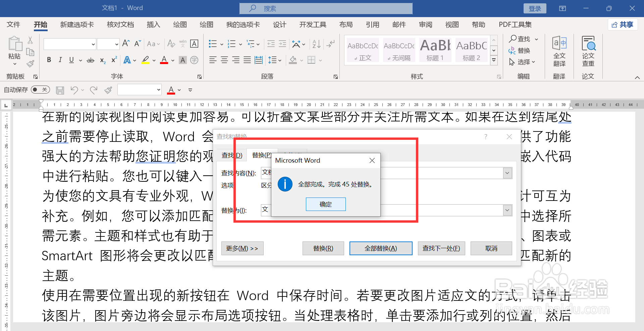Center align text

coord(224,60)
